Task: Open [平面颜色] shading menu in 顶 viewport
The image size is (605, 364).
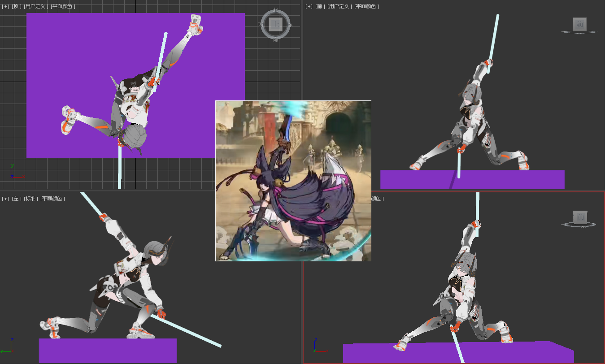Action: click(x=63, y=6)
